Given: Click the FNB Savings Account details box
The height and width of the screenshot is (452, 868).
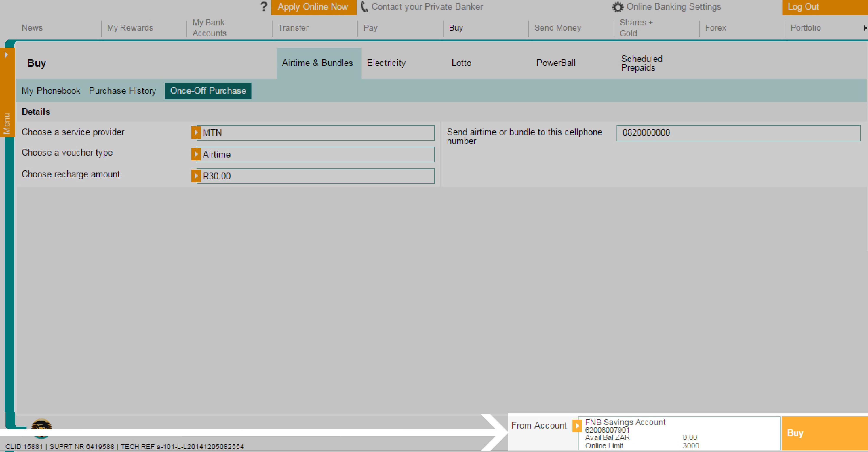Looking at the screenshot, I should pyautogui.click(x=679, y=434).
